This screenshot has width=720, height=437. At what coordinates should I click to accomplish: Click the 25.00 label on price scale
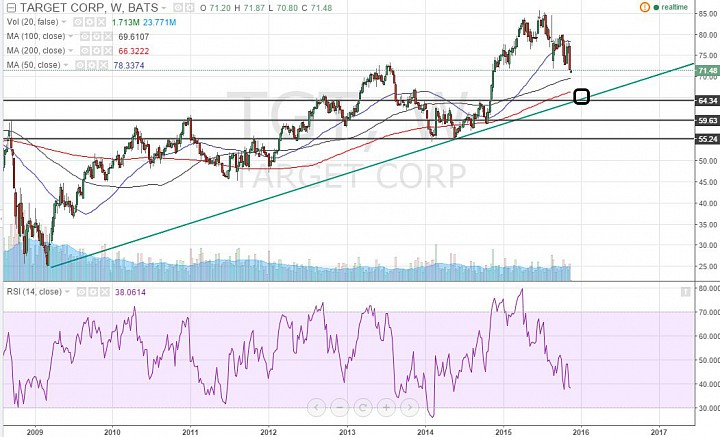point(708,266)
